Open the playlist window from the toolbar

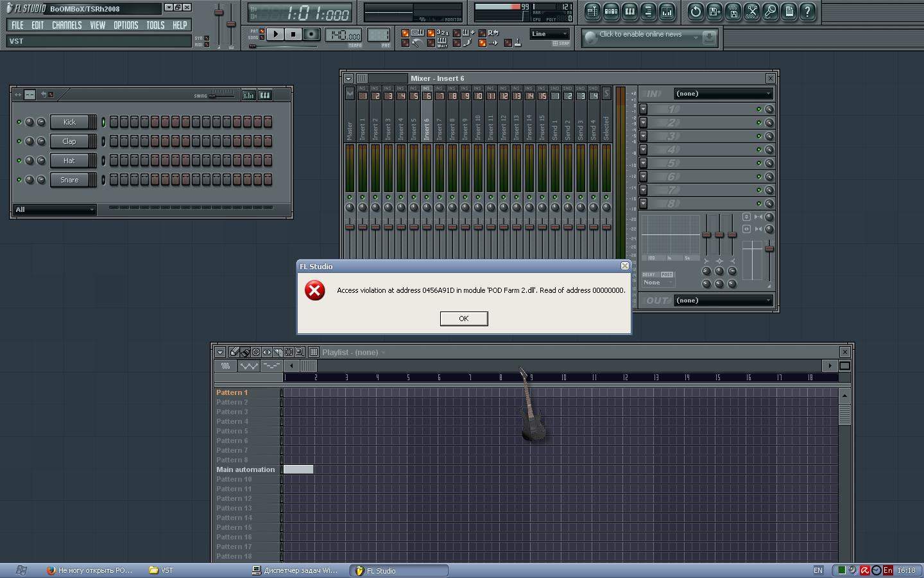pos(592,11)
